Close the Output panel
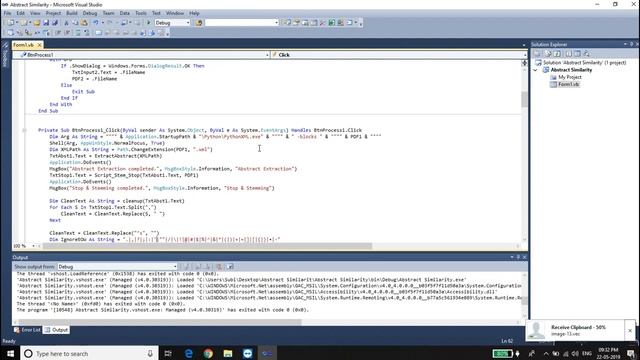Screen dimensions: 640x360 coord(524,257)
